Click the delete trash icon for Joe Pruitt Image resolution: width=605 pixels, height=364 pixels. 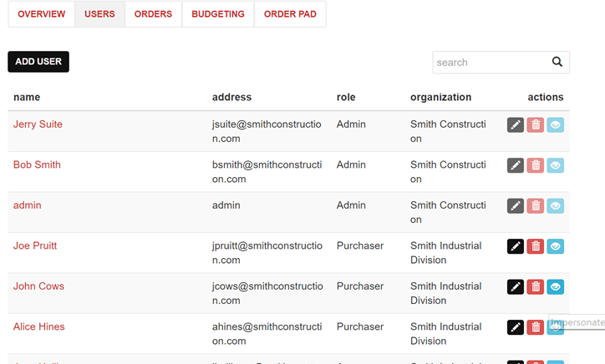point(536,246)
